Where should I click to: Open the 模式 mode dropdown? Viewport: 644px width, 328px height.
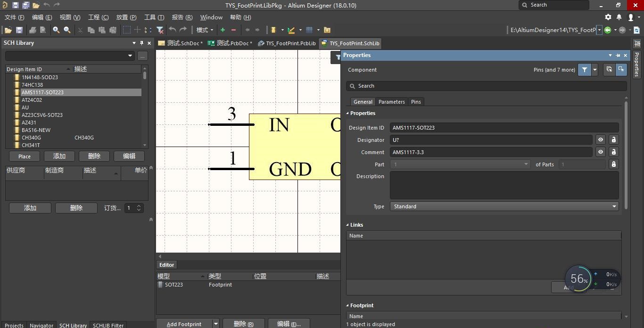pos(205,30)
